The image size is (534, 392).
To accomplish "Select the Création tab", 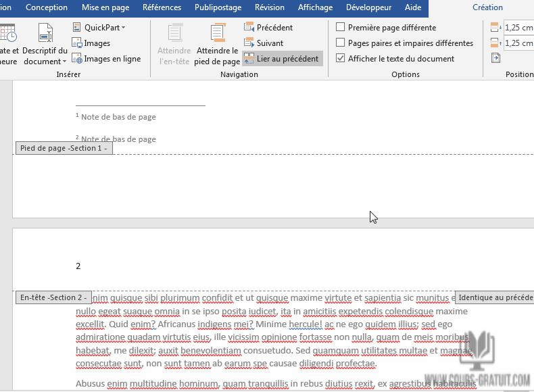I will (487, 7).
